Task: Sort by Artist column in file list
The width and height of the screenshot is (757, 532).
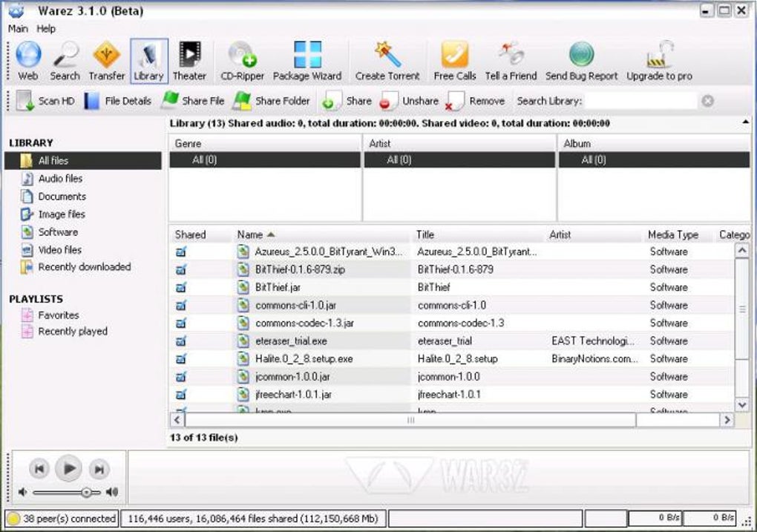Action: (x=594, y=234)
